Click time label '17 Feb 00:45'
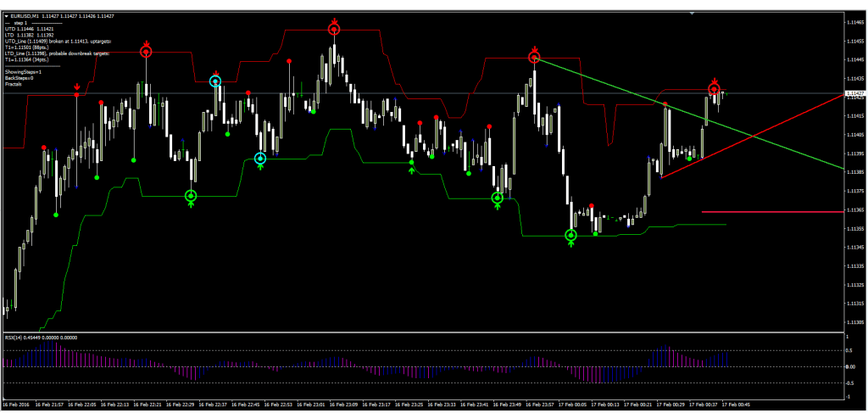The width and height of the screenshot is (868, 413). (738, 405)
